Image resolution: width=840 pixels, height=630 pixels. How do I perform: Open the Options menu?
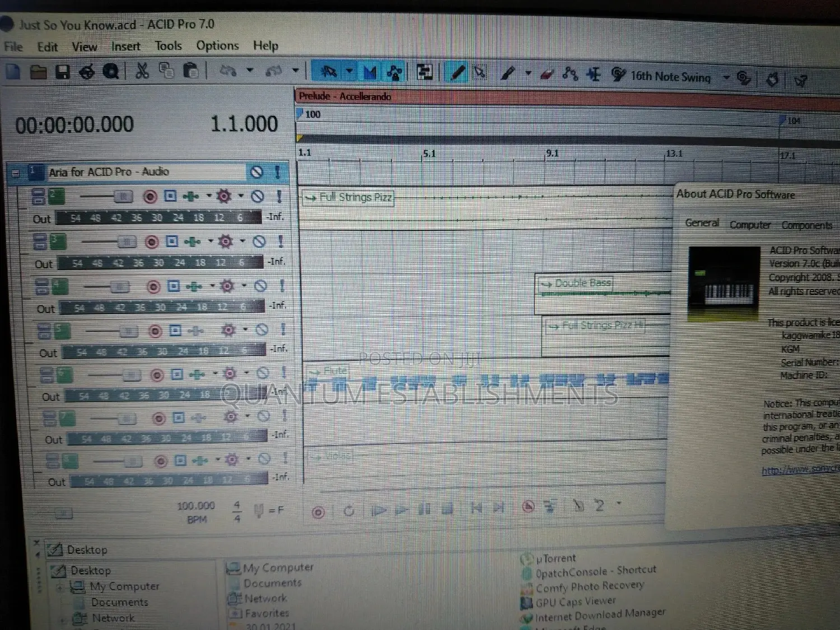[217, 45]
